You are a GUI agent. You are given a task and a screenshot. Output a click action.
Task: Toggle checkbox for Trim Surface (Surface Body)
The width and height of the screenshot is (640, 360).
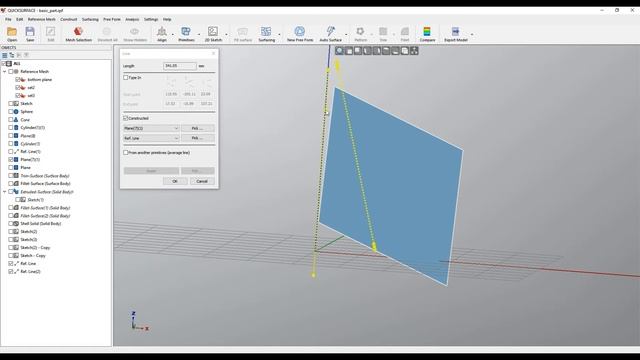coord(11,176)
